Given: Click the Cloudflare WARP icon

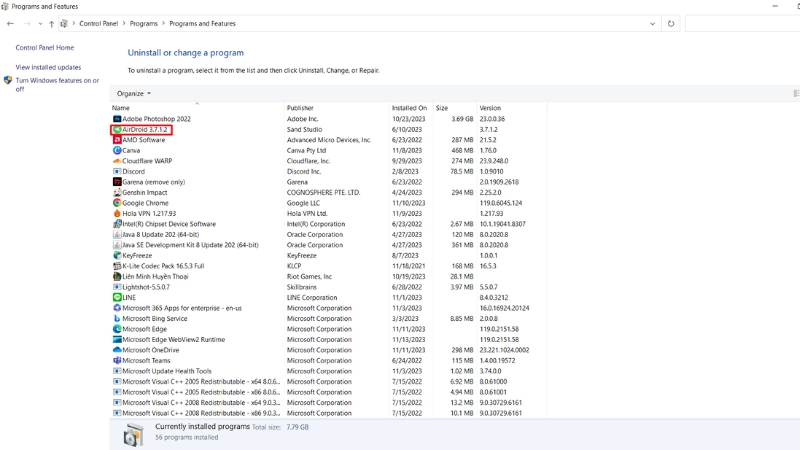Looking at the screenshot, I should tap(117, 161).
